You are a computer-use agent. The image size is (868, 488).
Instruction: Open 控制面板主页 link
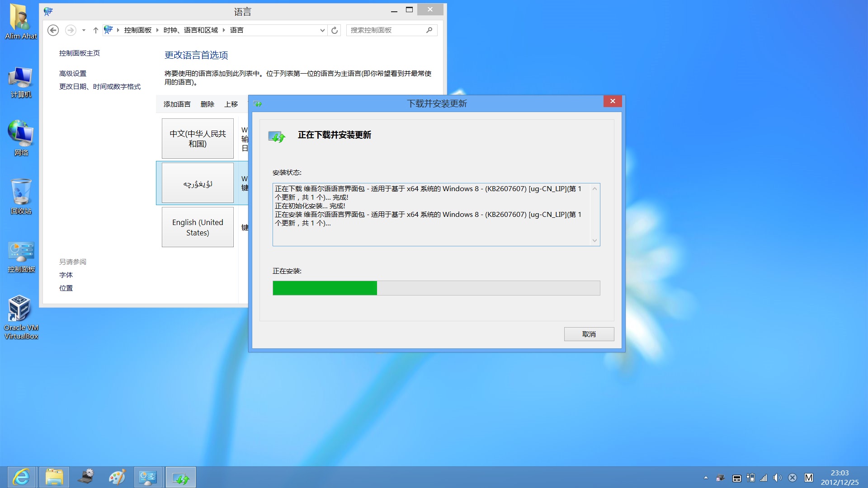80,53
